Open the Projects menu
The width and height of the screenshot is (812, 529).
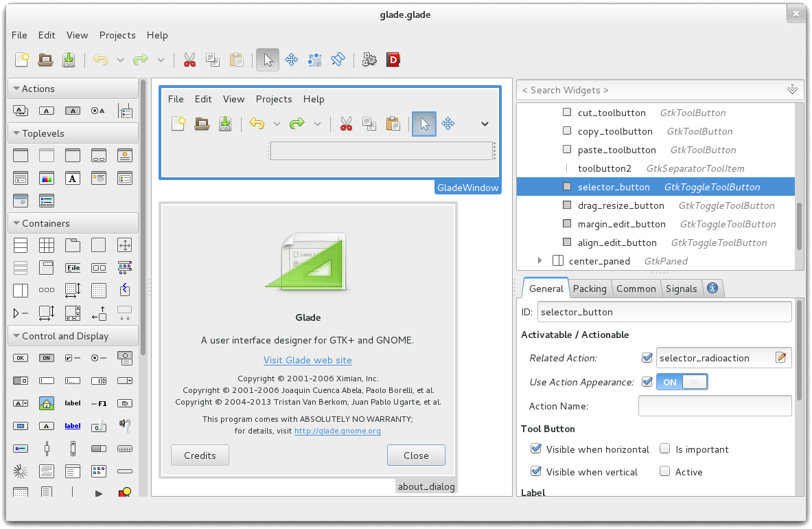coord(117,35)
